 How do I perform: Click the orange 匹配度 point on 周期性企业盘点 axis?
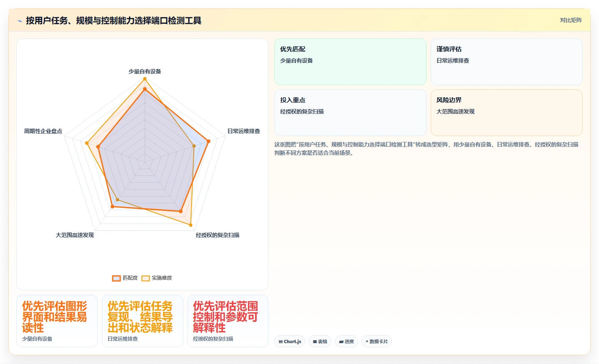[98, 147]
